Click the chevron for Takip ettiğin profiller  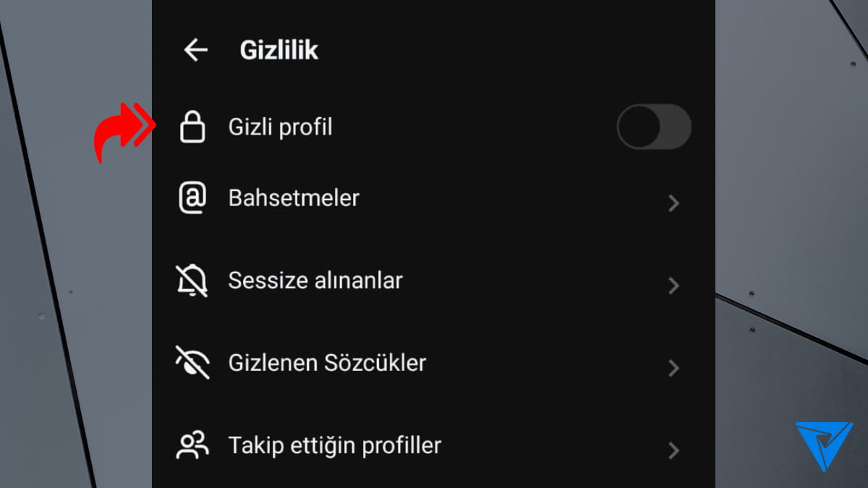(673, 450)
